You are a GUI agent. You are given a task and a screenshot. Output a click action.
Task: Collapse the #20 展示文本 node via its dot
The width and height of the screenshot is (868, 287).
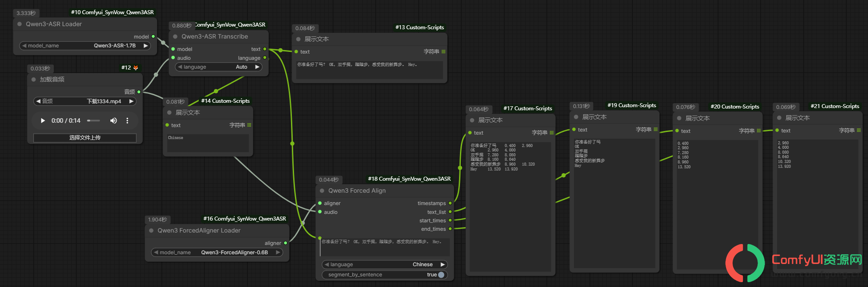pos(679,118)
